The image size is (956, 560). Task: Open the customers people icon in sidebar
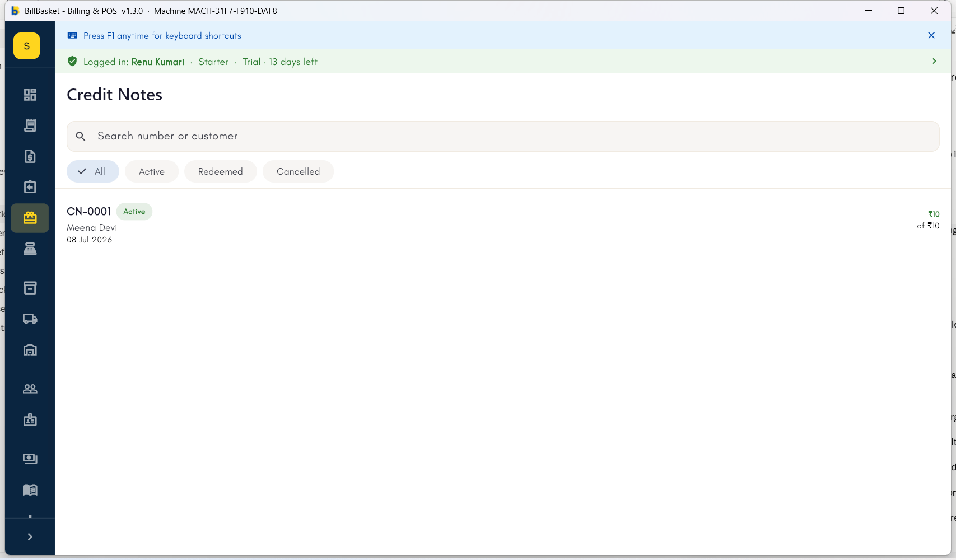(30, 389)
